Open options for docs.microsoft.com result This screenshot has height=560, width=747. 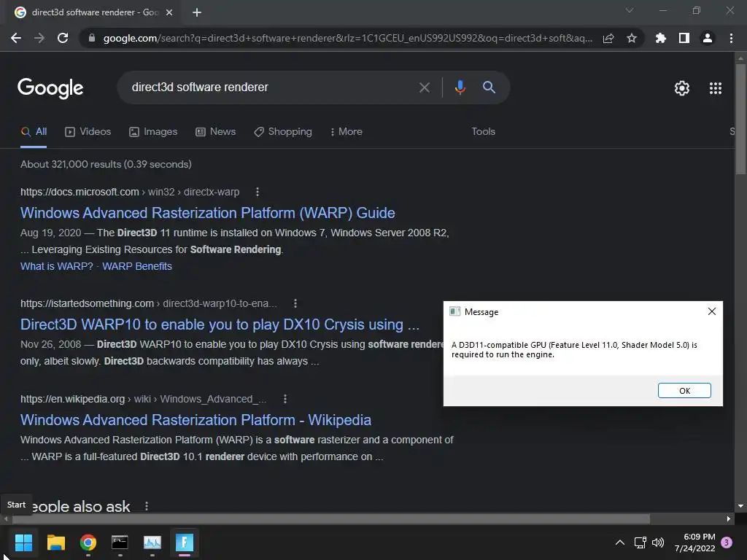[258, 192]
